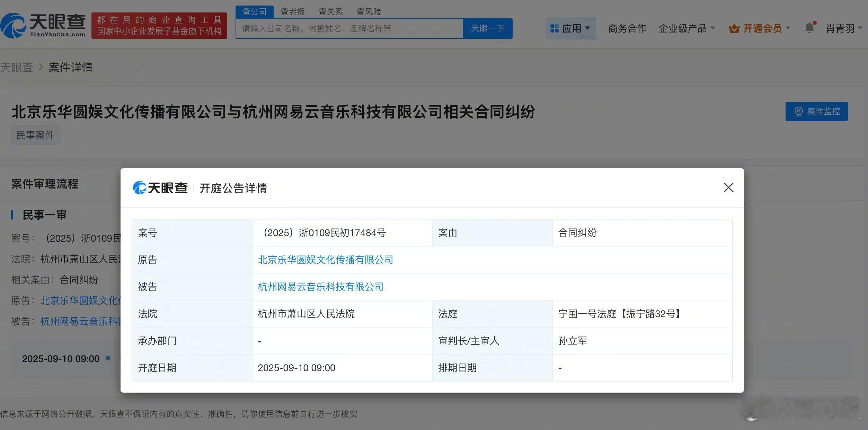Open defendant 杭州网易云音乐科技有限公司 link in dialog

(x=321, y=287)
